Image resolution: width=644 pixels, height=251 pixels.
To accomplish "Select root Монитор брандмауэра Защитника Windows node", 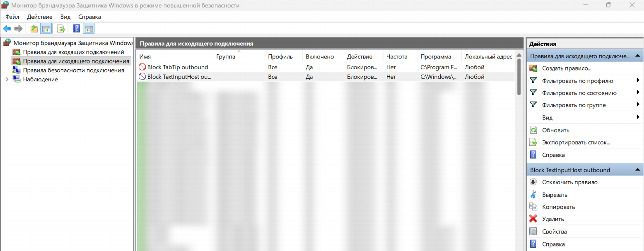I will pos(73,43).
